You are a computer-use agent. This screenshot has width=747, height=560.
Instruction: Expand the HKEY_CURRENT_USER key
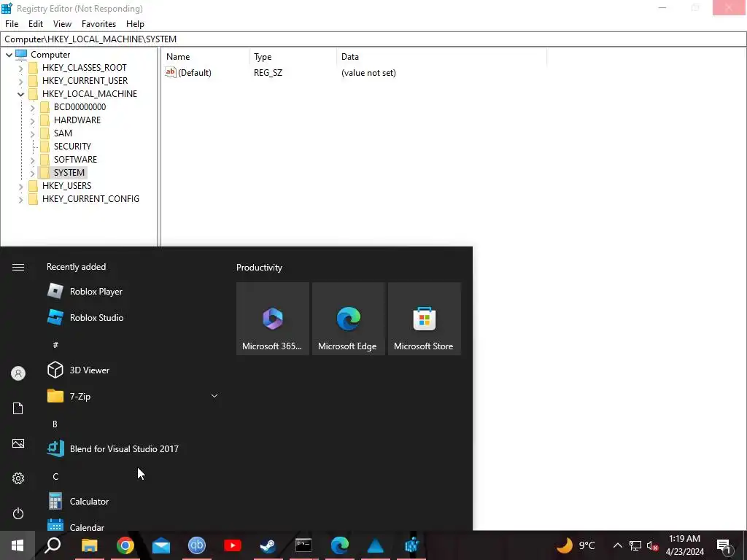coord(20,81)
